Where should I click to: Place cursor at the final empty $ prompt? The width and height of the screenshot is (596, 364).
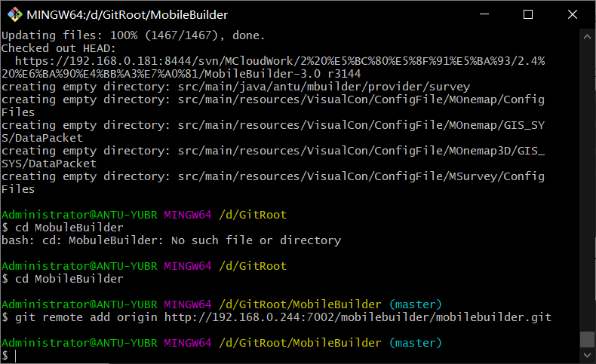click(x=16, y=356)
